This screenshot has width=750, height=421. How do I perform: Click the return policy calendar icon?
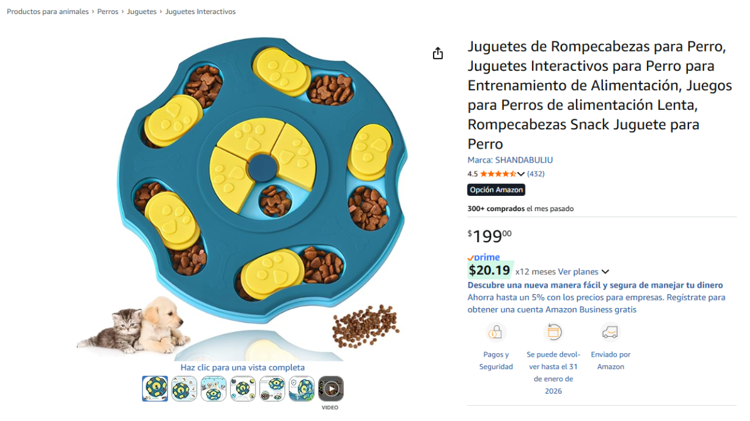(553, 332)
